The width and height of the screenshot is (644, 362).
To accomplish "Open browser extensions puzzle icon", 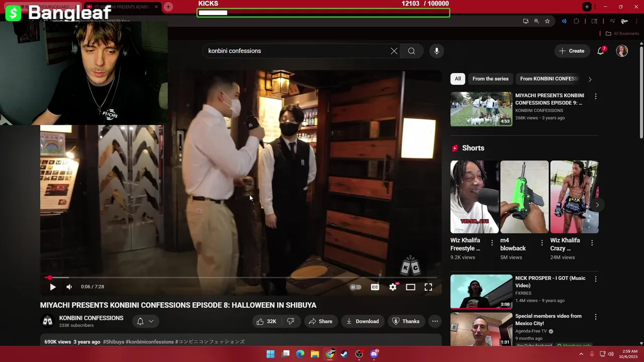I will 577,21.
